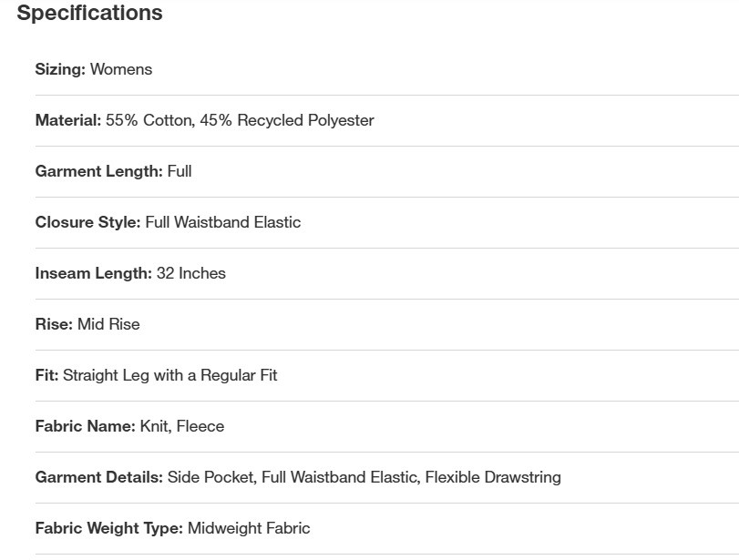Click the Material label
The height and width of the screenshot is (560, 739).
[x=67, y=120]
